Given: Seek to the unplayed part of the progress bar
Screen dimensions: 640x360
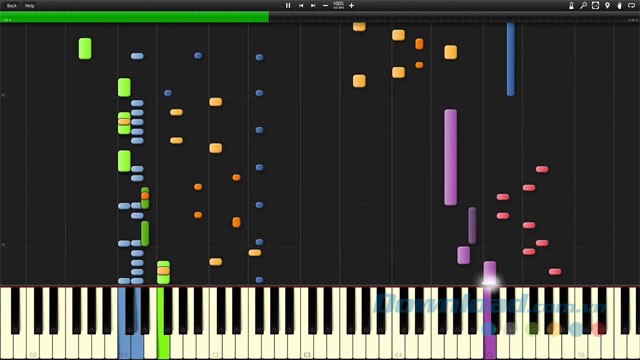Looking at the screenshot, I should point(454,17).
